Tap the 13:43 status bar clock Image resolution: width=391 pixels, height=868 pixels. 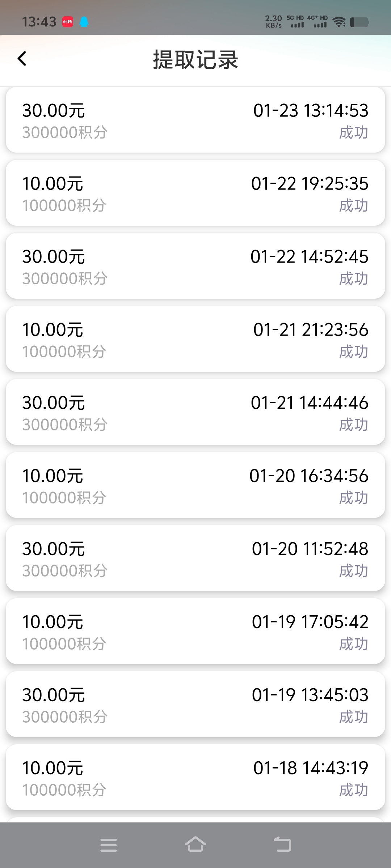point(39,22)
